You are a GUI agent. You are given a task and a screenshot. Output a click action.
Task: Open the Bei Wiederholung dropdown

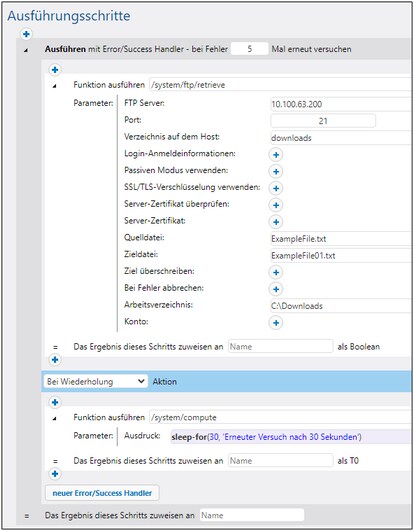tap(96, 381)
